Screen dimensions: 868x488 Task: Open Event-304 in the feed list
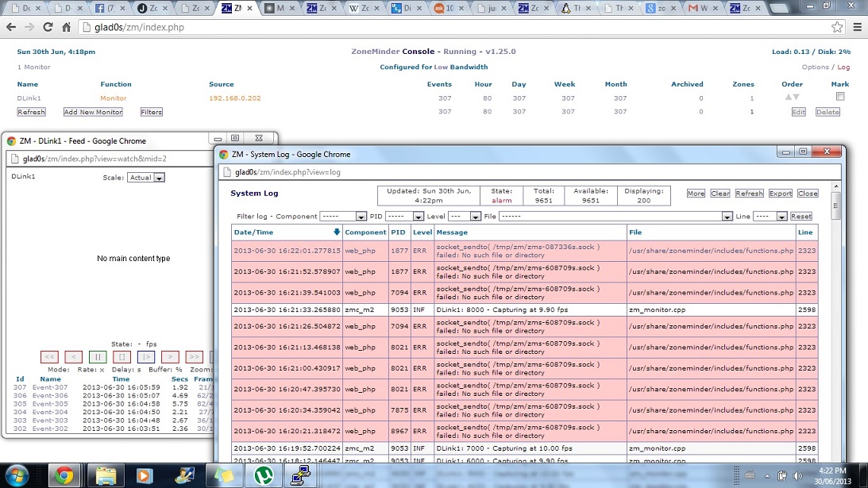click(50, 412)
